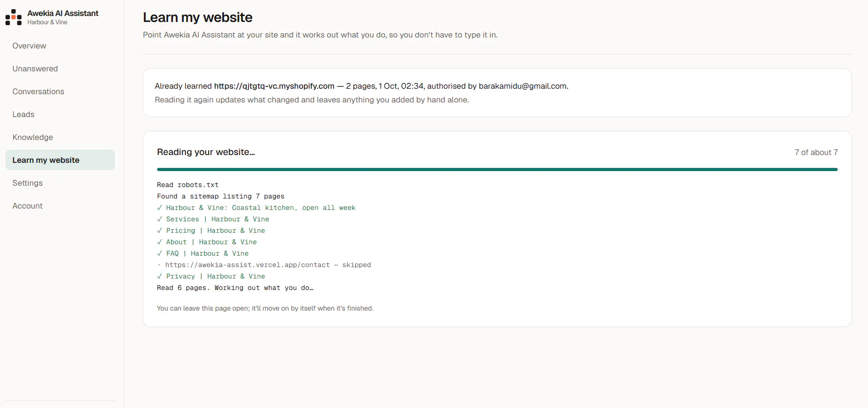
Task: Click the 'You can leave this page open' note
Action: pyautogui.click(x=265, y=308)
